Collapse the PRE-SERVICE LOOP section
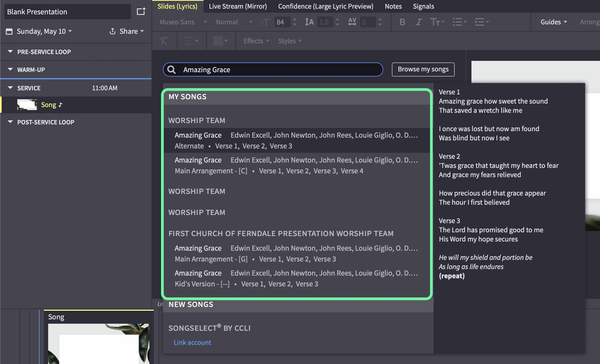The image size is (600, 364). coord(10,51)
